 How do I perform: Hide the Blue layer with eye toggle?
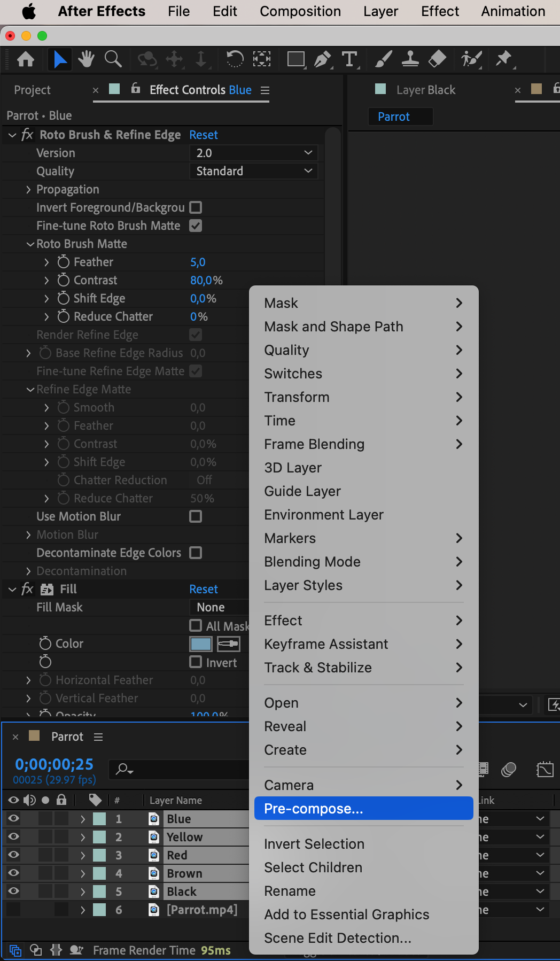tap(13, 818)
